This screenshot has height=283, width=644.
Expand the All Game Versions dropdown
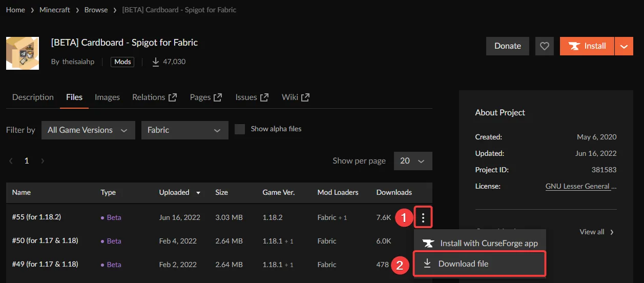click(x=88, y=130)
